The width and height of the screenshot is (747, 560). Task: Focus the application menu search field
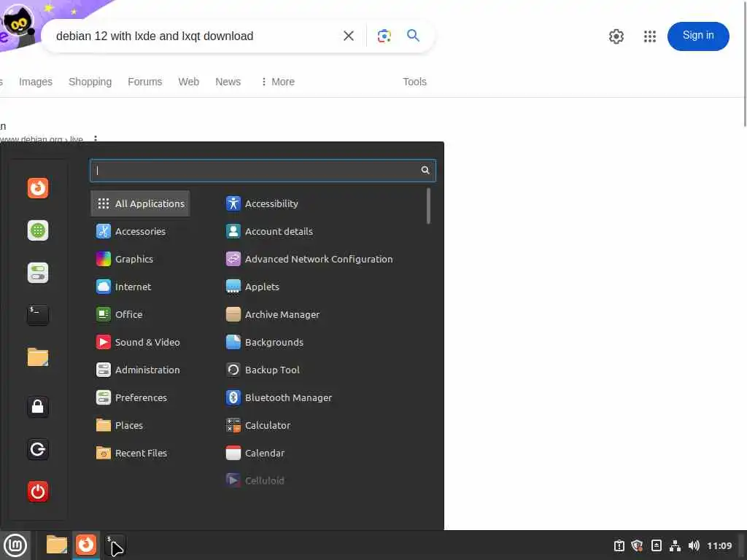tap(263, 171)
